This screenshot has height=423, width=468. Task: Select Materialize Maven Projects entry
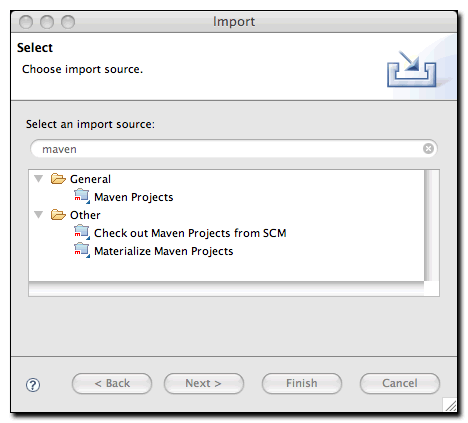point(164,251)
